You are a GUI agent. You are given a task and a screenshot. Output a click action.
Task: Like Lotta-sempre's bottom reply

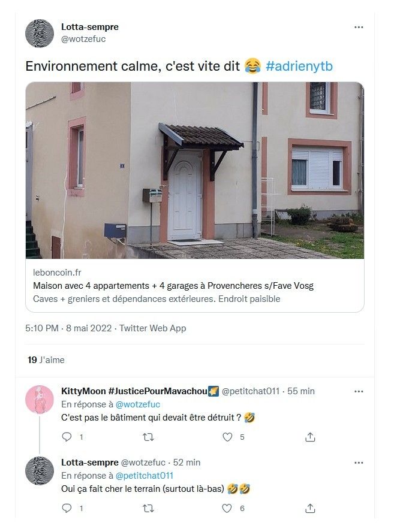coord(227,508)
